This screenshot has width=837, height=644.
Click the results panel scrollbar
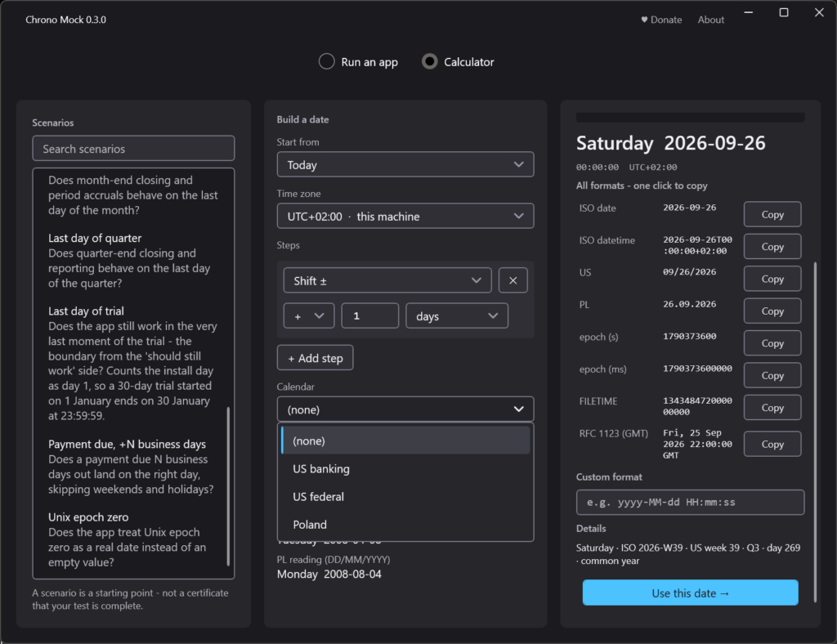coord(815,432)
